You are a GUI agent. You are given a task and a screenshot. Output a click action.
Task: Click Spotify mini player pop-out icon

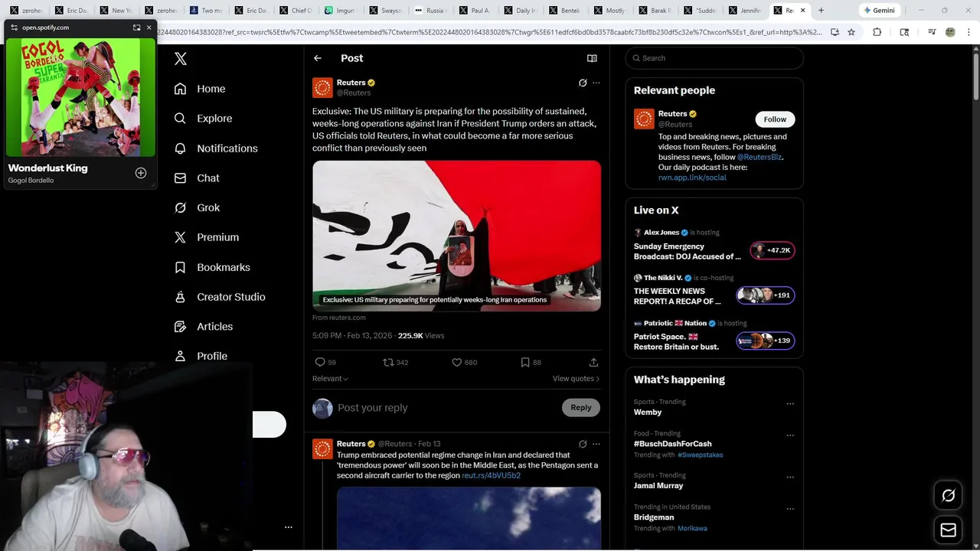click(x=136, y=28)
